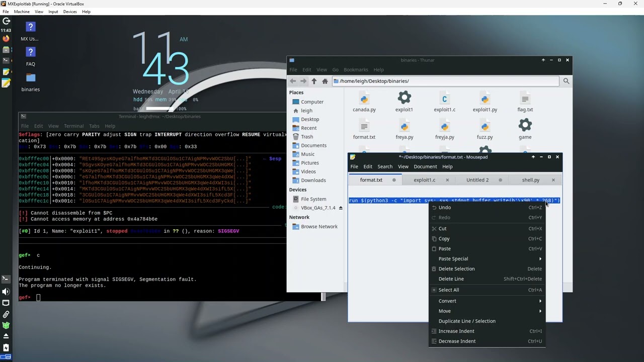The width and height of the screenshot is (644, 362).
Task: Click the highlighted run command line in Mousepad
Action: coord(454,201)
